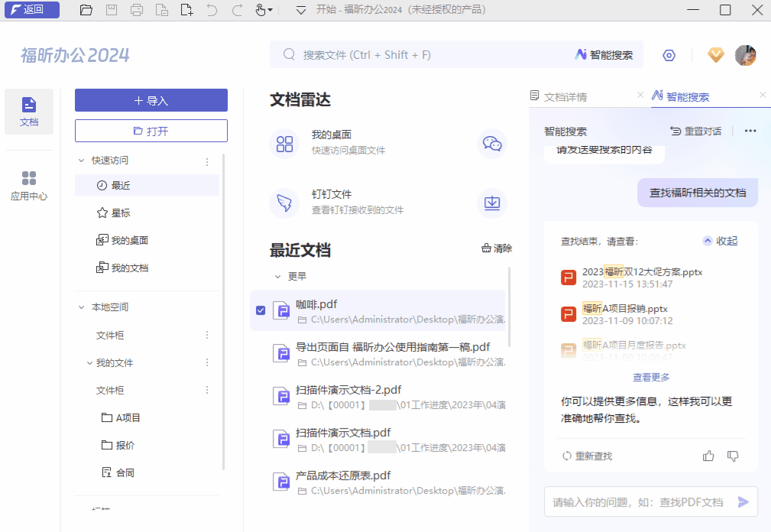Collapse the search results via 收起
The image size is (771, 532).
[x=718, y=240]
